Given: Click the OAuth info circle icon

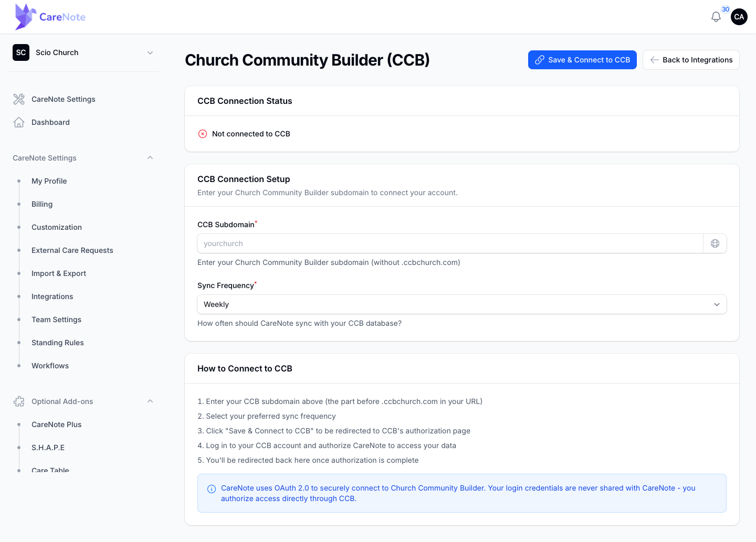Looking at the screenshot, I should [x=212, y=489].
